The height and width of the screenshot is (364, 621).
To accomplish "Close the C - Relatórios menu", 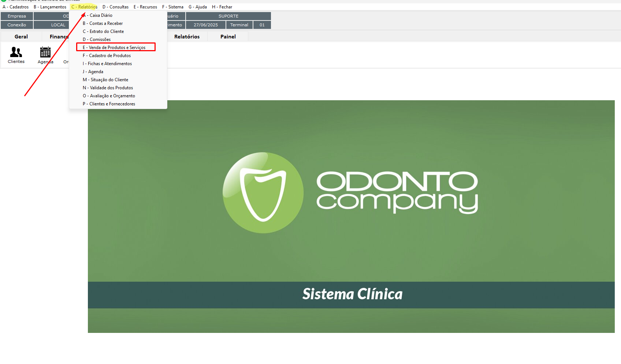I will [84, 7].
